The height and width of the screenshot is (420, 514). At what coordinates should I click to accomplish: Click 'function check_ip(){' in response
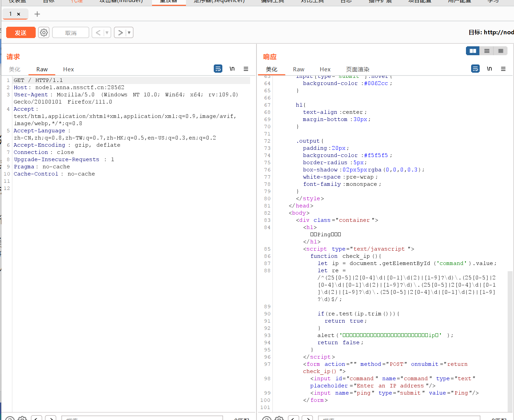click(x=346, y=256)
